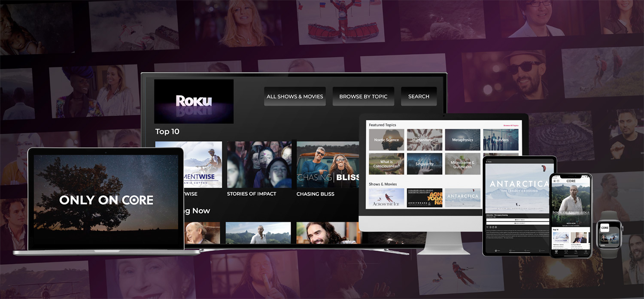The height and width of the screenshot is (299, 644).
Task: Select SEARCH in the TV's top menu bar
Action: point(419,96)
